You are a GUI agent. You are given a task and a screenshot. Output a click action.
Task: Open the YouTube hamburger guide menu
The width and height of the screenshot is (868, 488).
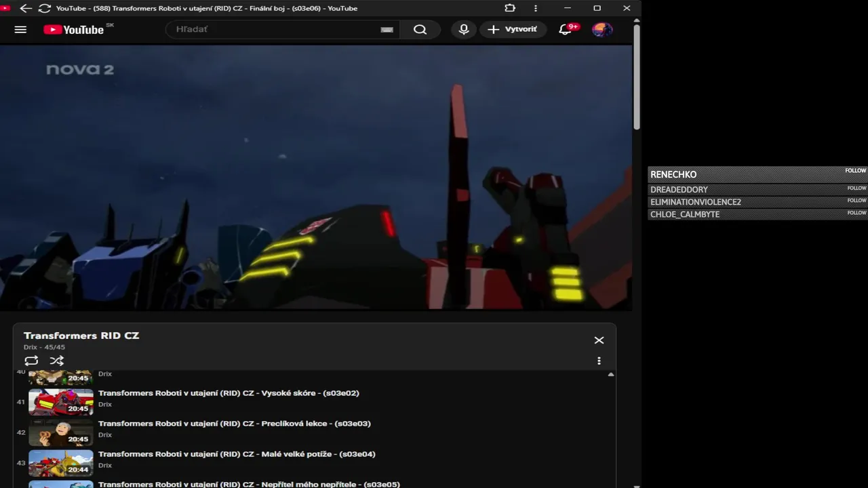click(20, 30)
